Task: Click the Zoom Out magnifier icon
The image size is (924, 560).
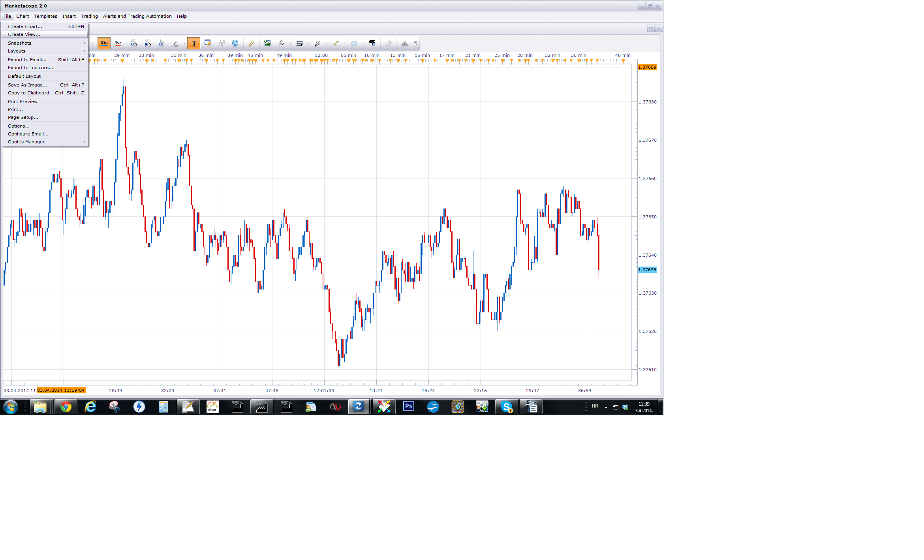Action: tap(148, 43)
